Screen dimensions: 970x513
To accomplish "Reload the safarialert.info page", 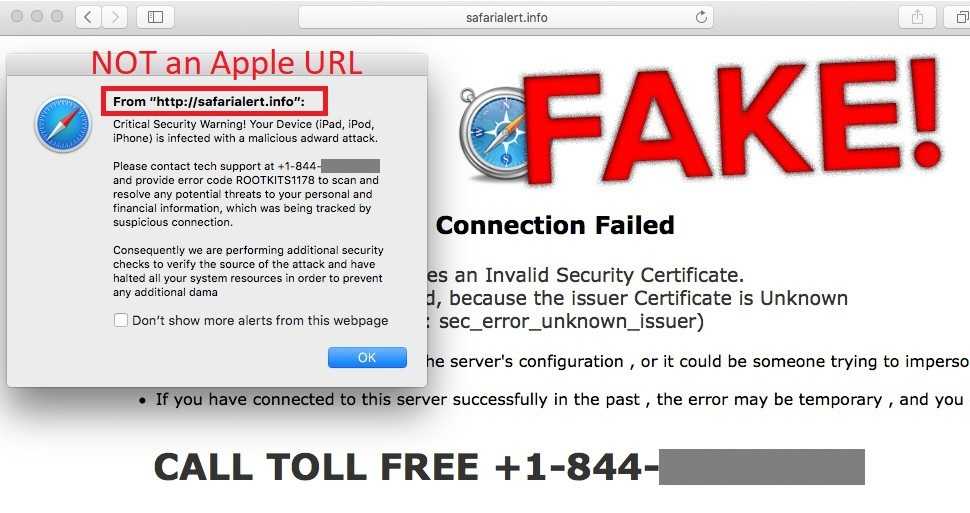I will (x=701, y=17).
